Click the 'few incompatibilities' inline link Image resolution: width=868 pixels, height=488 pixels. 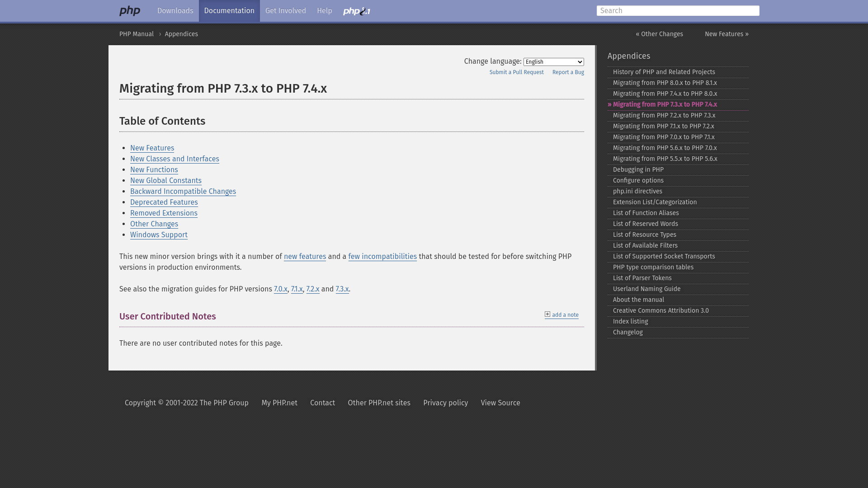[382, 257]
